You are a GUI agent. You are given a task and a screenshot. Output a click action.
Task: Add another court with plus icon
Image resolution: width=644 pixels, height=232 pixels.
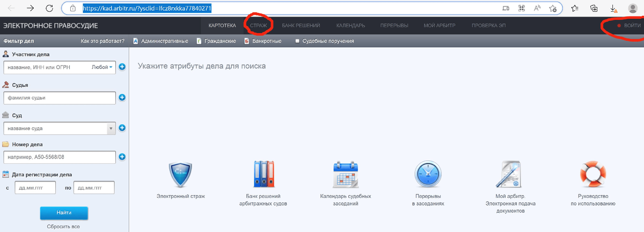pyautogui.click(x=122, y=128)
